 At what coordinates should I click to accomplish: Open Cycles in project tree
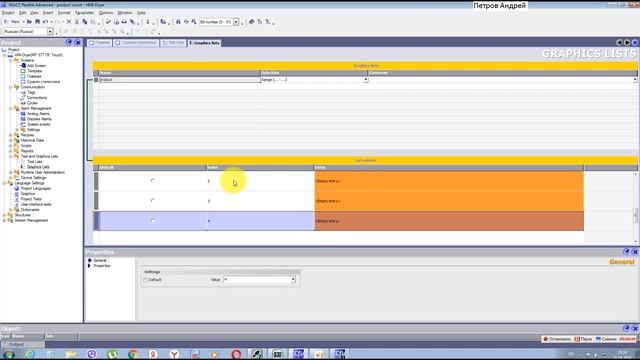coord(32,103)
